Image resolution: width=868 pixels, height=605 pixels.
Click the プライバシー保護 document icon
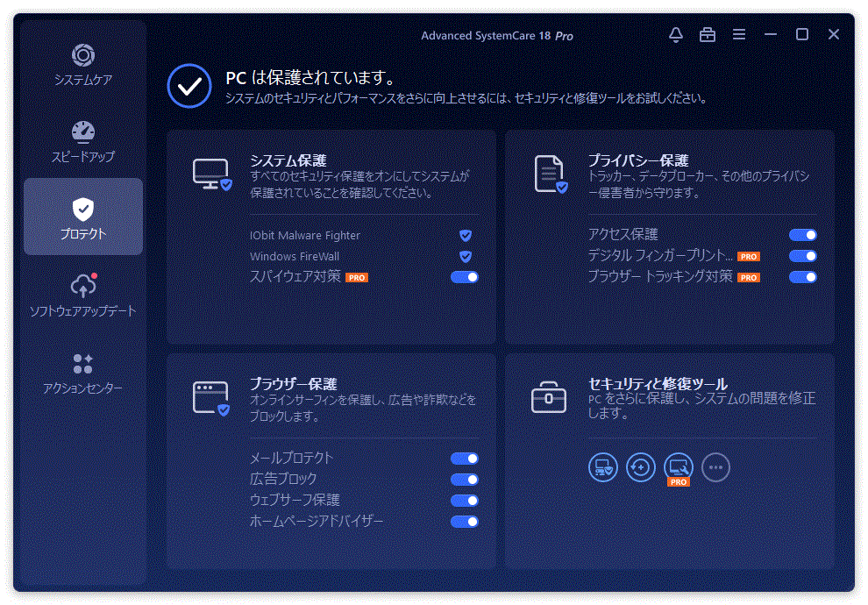[x=551, y=174]
